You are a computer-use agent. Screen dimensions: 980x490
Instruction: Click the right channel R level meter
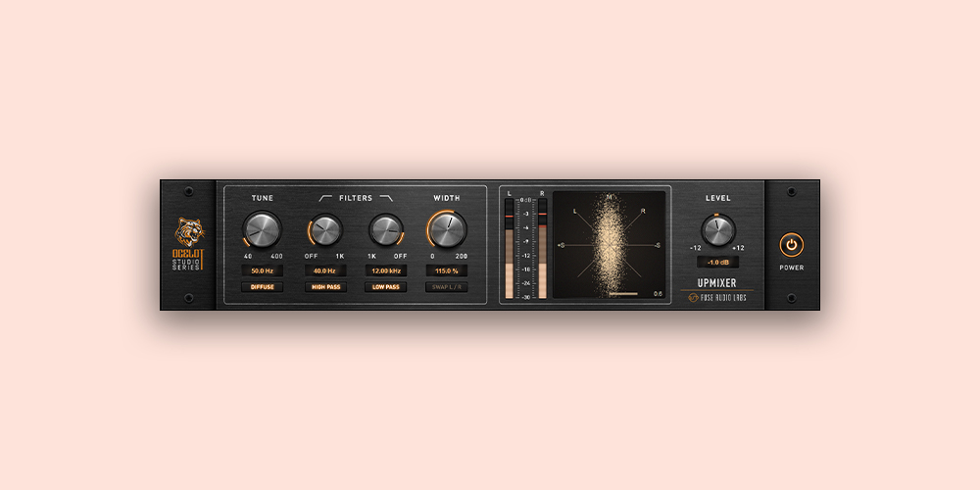tap(543, 249)
